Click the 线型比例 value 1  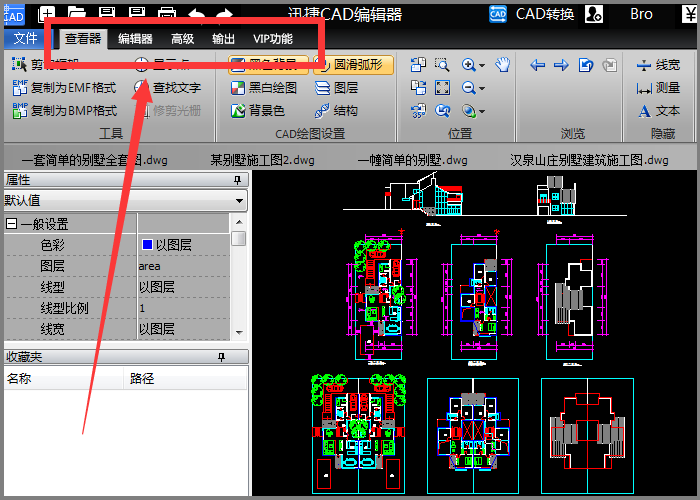pyautogui.click(x=183, y=308)
